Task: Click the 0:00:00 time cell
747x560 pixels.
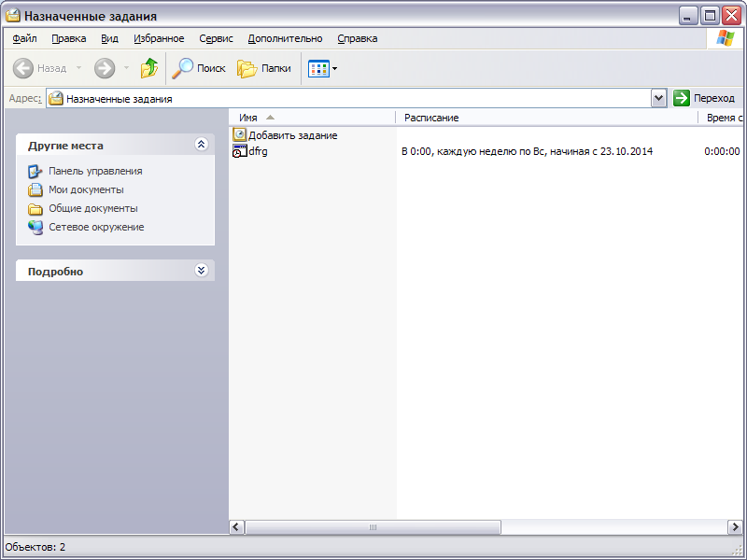Action: click(722, 151)
